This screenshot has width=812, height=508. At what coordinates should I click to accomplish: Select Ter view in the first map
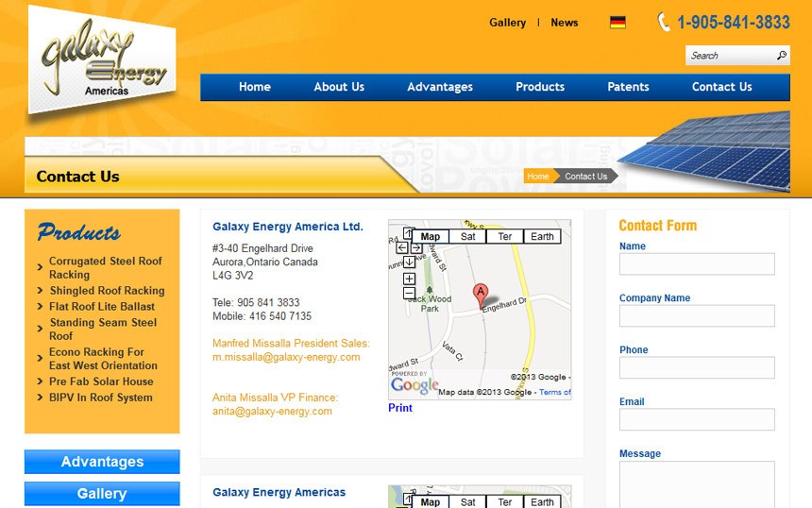click(505, 237)
